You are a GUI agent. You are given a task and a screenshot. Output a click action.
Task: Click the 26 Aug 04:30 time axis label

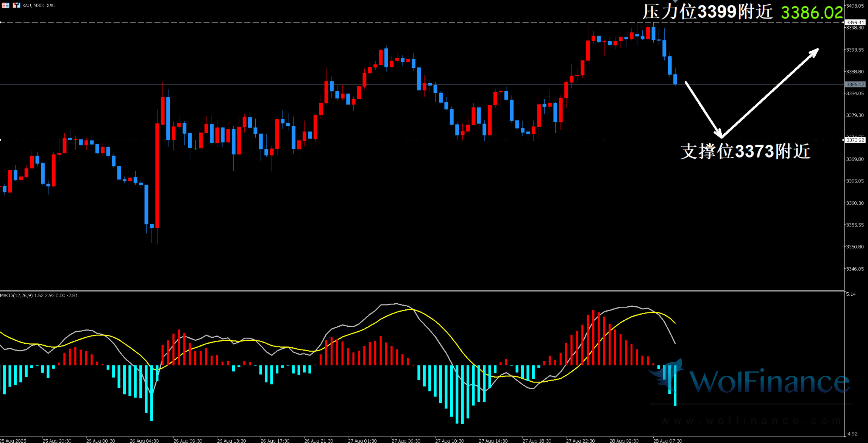(x=144, y=441)
